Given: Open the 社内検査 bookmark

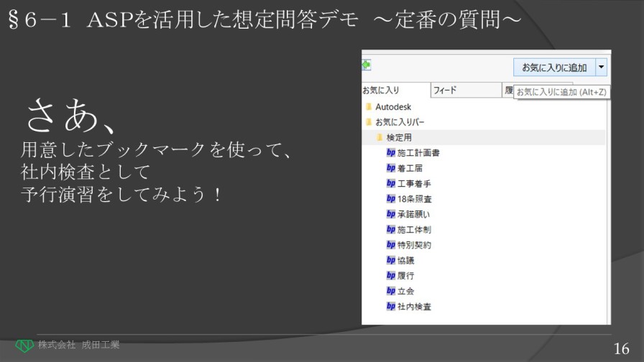Looking at the screenshot, I should tap(414, 307).
